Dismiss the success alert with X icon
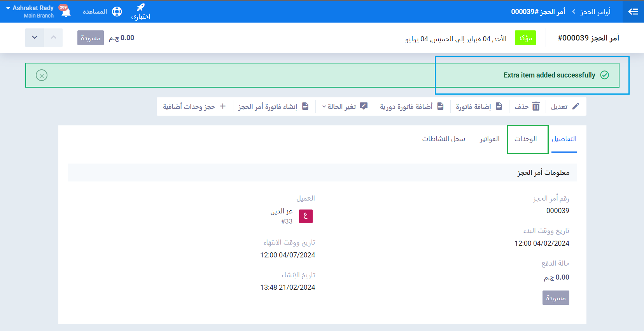The width and height of the screenshot is (644, 331). (42, 75)
